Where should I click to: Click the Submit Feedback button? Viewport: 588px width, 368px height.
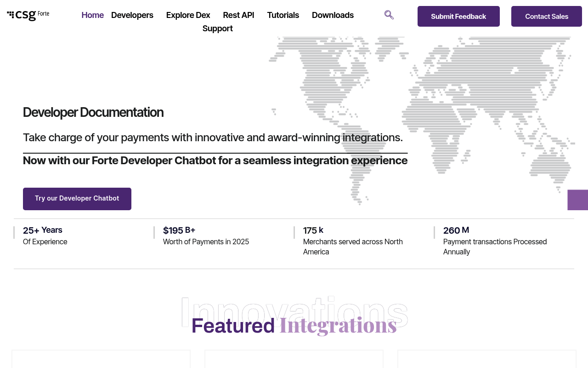[x=458, y=17]
